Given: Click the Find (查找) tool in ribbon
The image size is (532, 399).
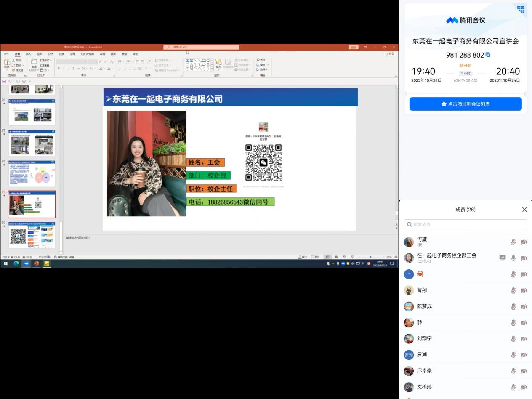Looking at the screenshot, I should pyautogui.click(x=261, y=60).
